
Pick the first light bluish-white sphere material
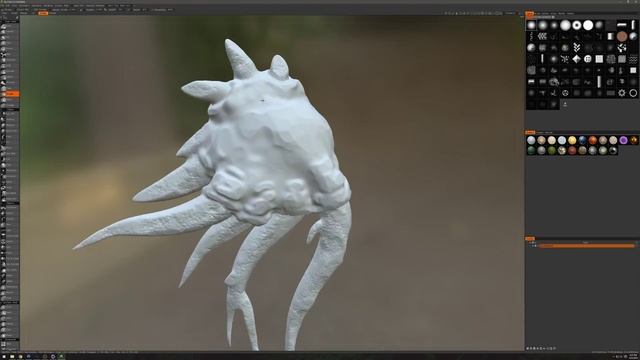[x=531, y=140]
